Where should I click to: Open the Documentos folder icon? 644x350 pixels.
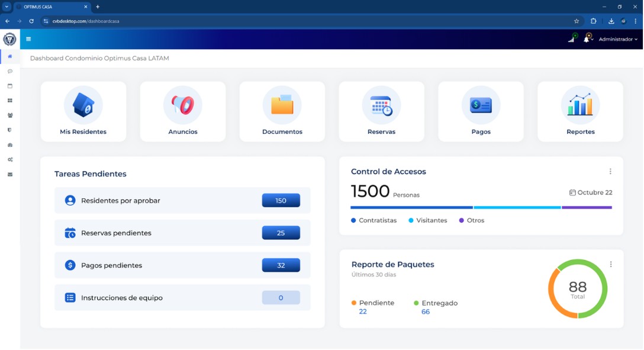tap(282, 105)
